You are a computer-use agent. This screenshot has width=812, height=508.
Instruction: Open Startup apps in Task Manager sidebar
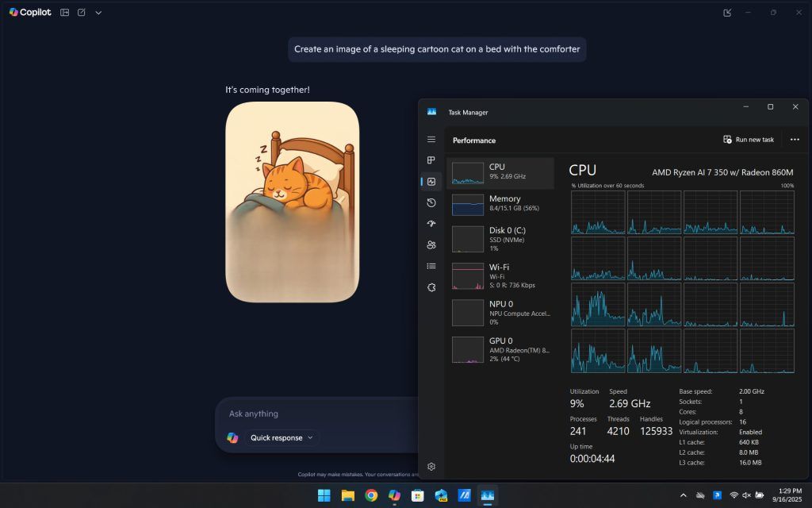pos(431,224)
